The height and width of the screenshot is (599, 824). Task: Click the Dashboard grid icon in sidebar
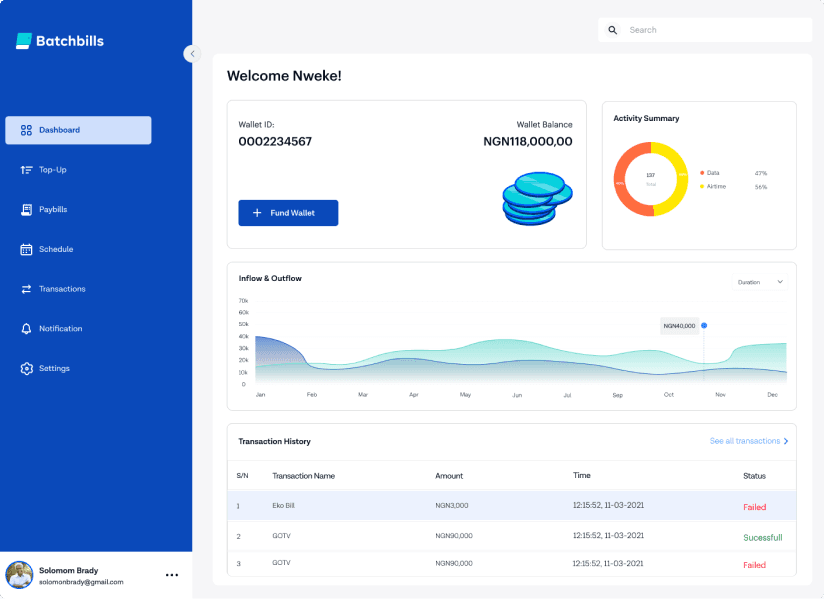(x=27, y=130)
